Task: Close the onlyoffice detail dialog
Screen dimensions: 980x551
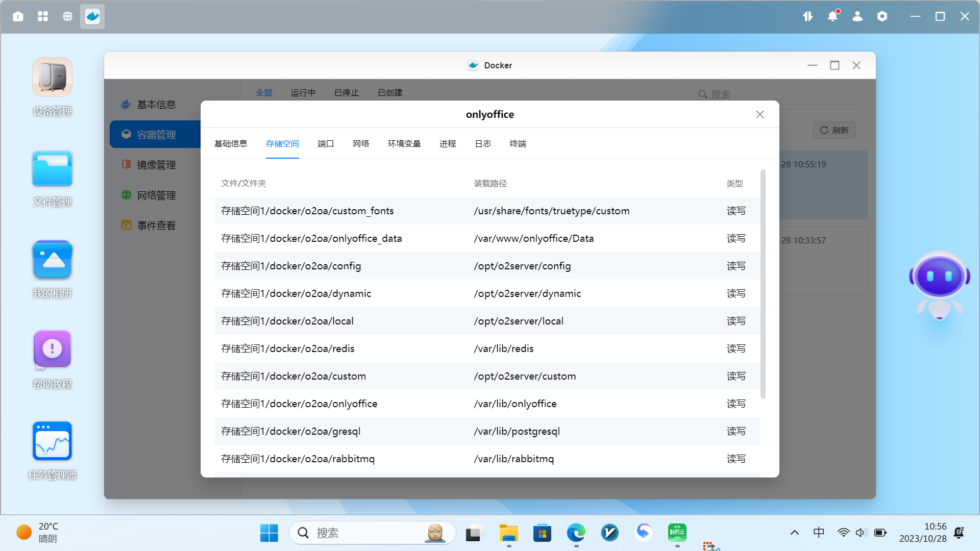Action: 759,114
